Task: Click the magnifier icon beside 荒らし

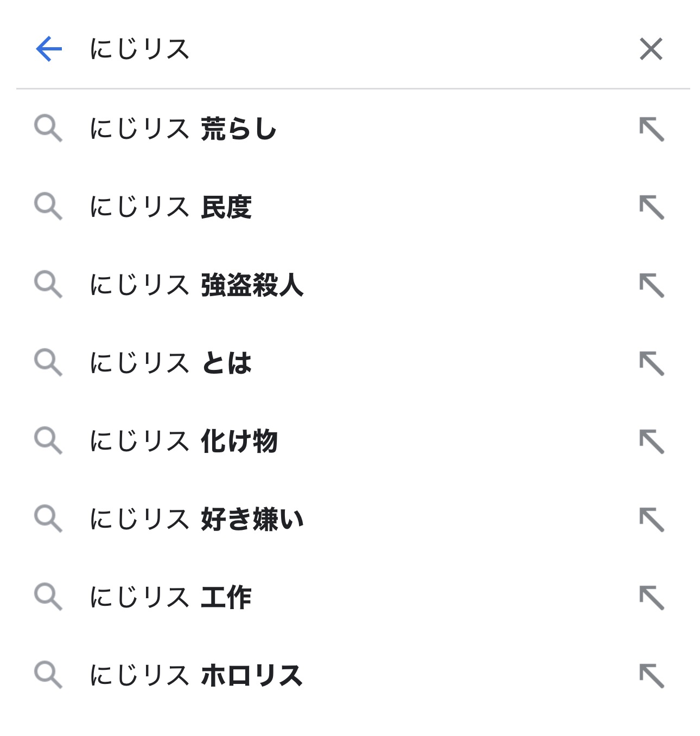Action: [x=48, y=129]
